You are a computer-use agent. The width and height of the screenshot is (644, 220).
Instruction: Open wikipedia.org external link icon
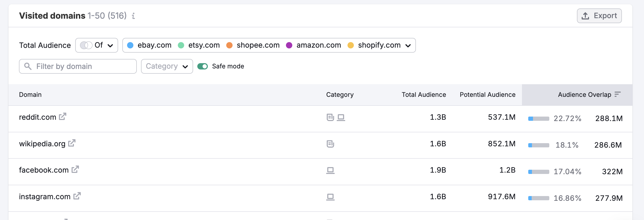coord(72,143)
